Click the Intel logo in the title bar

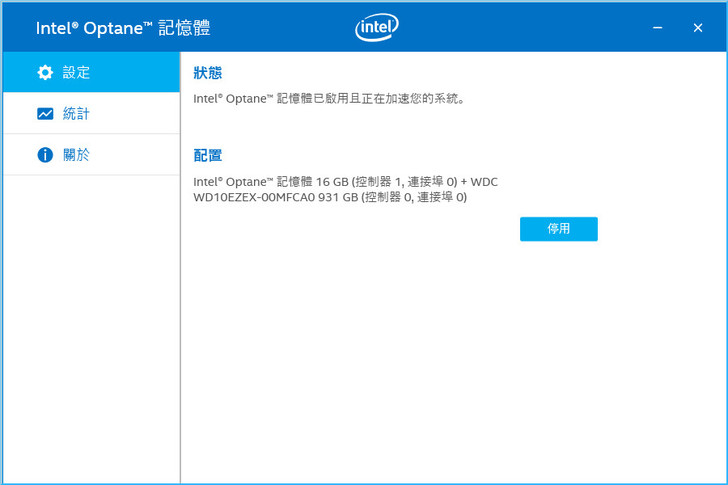click(377, 28)
